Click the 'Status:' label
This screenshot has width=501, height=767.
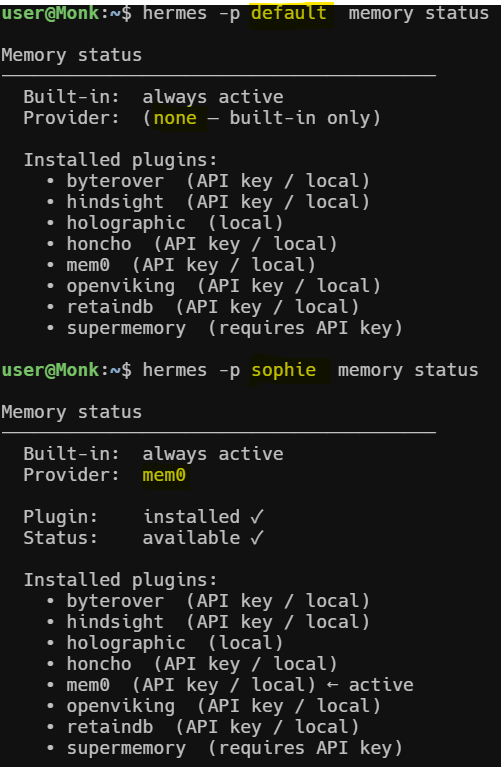[60, 538]
